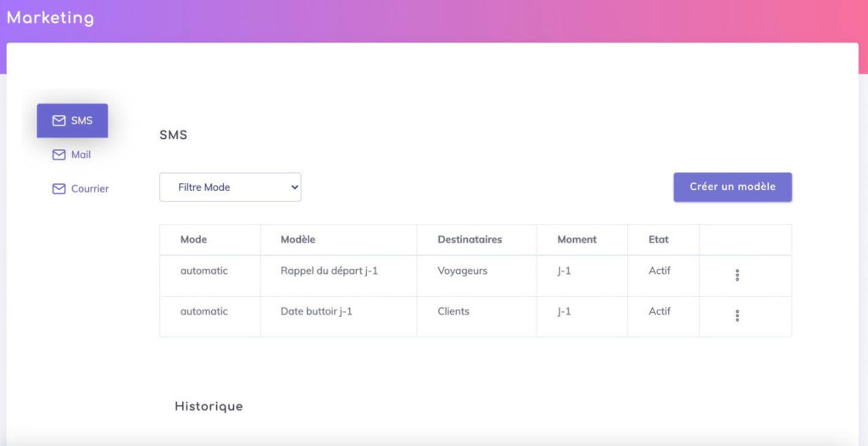868x446 pixels.
Task: Click the Destinataires column header
Action: [x=470, y=240]
